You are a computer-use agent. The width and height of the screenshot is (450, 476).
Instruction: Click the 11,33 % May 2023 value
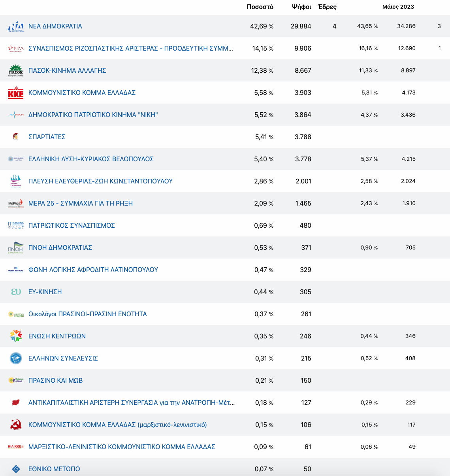(x=368, y=70)
